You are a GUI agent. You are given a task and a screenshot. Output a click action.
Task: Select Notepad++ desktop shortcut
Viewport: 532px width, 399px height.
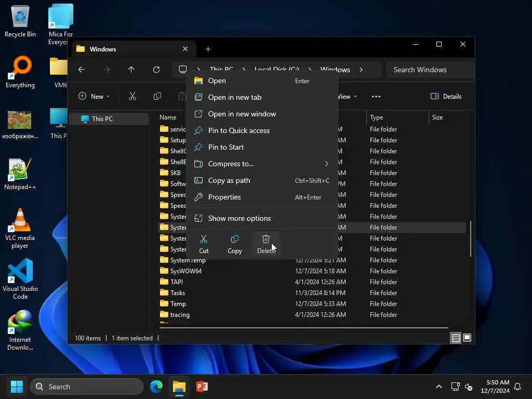[20, 174]
